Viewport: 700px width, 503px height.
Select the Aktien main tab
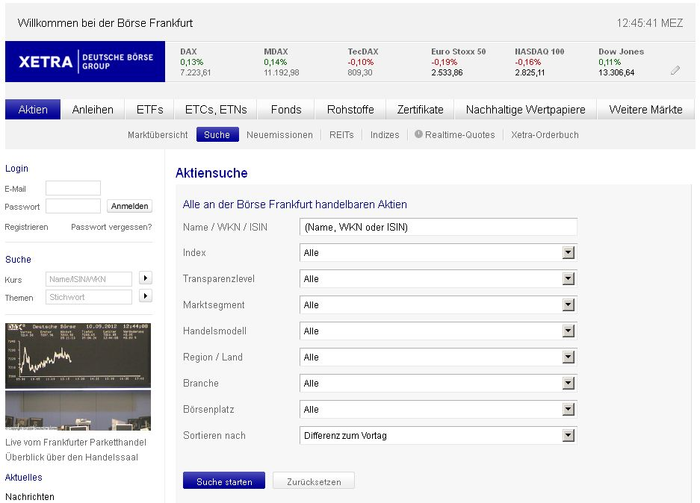33,109
